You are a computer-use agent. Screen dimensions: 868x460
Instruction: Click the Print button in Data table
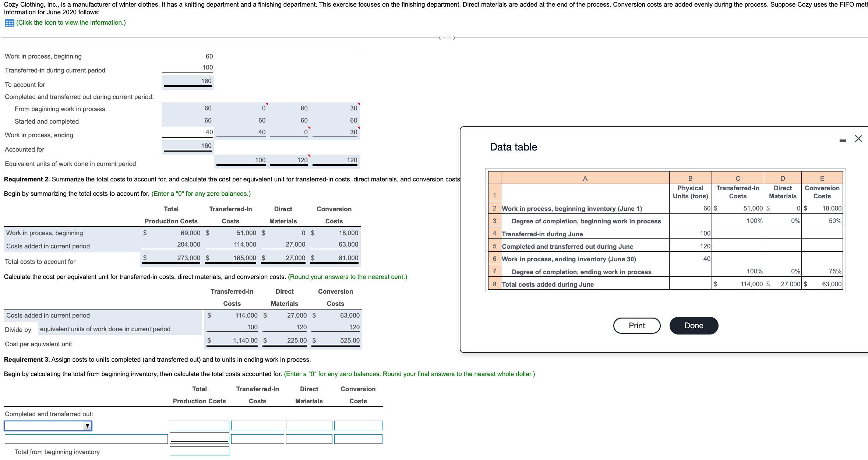coord(636,326)
